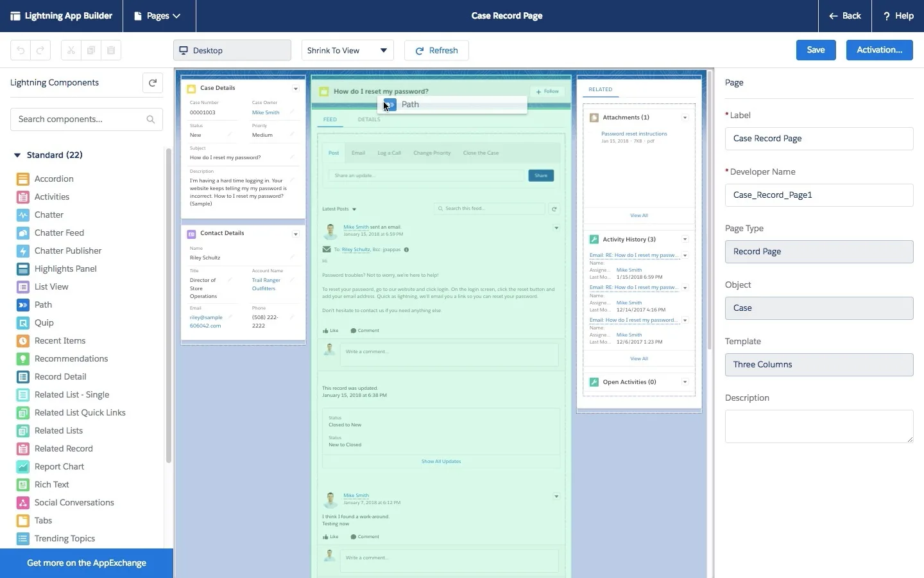Select the Change Priority publisher tab
The height and width of the screenshot is (578, 924).
(x=432, y=153)
